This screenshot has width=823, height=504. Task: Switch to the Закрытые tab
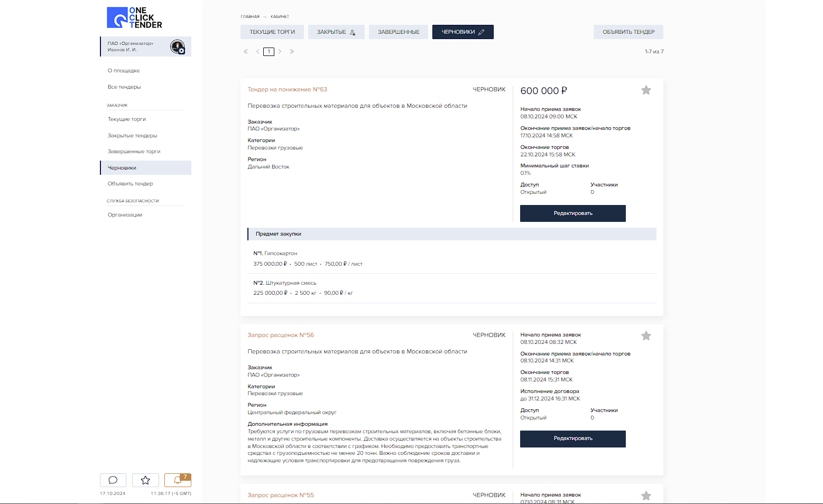point(336,32)
